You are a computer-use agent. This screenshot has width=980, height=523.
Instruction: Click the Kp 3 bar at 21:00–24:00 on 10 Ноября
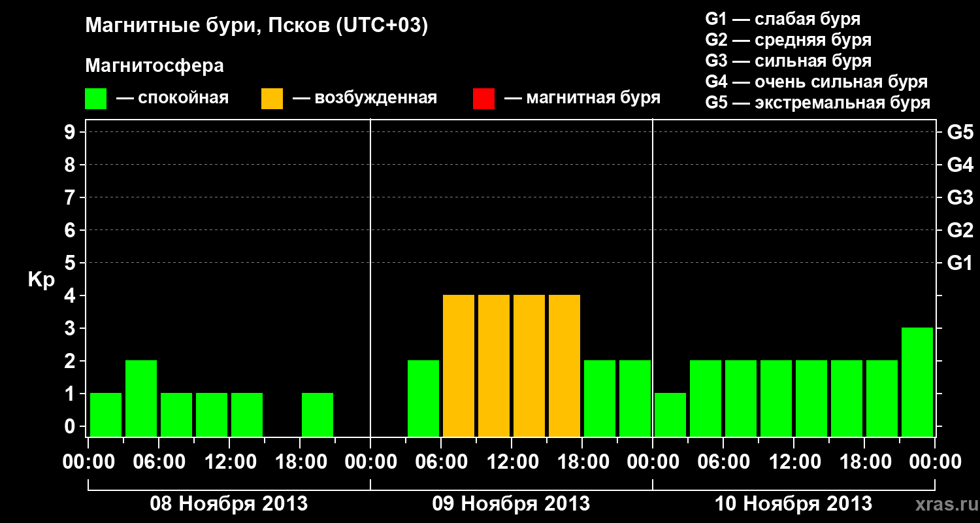[x=917, y=382]
